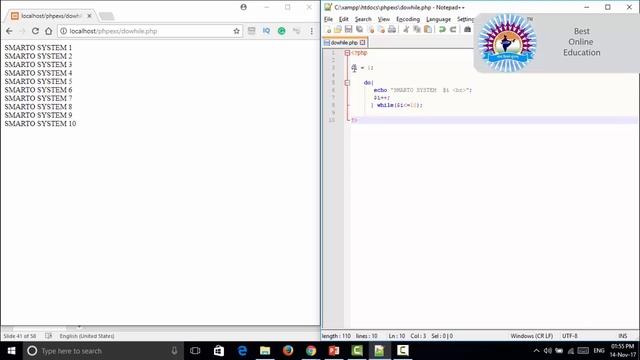Show hidden system tray icons

[536, 351]
